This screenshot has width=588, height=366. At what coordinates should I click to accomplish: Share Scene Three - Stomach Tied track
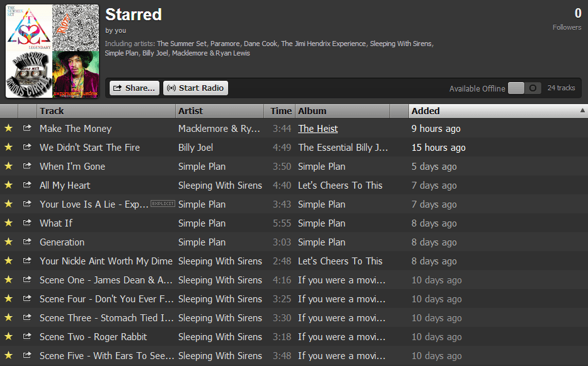tap(27, 317)
